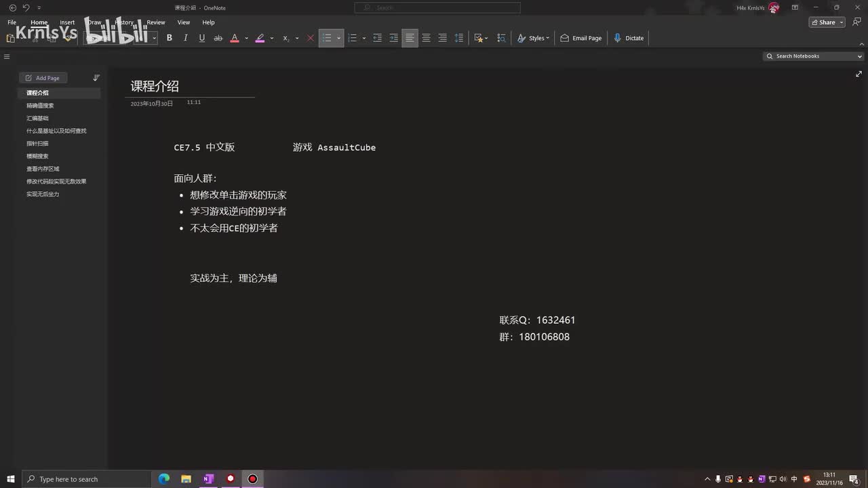Apply the red font color

pyautogui.click(x=235, y=38)
